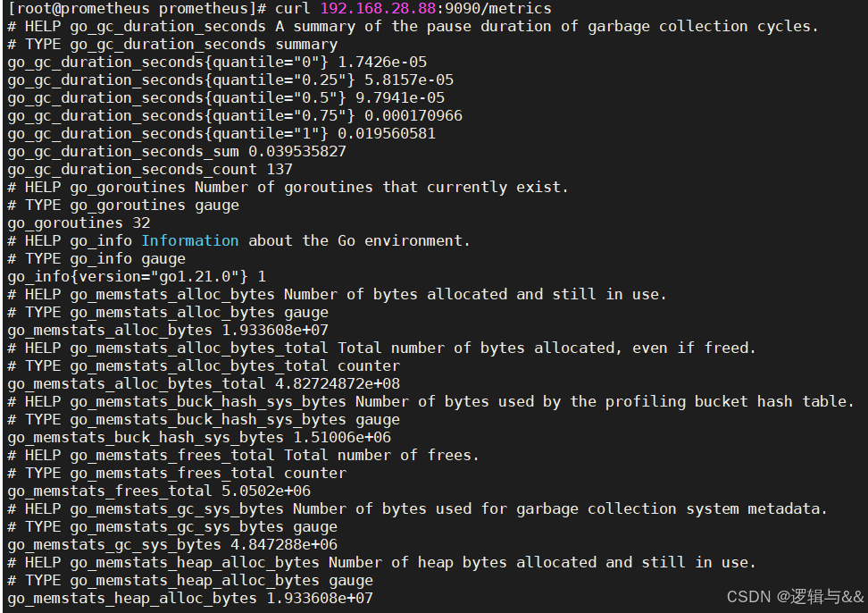Image resolution: width=868 pixels, height=613 pixels.
Task: Click the '# HELP go_memstats_frees_total' line
Action: (x=244, y=455)
